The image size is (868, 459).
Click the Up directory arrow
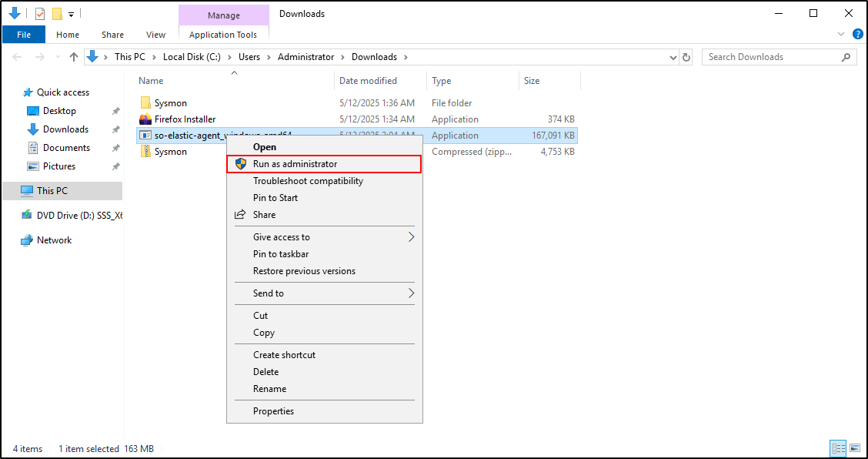[x=74, y=57]
